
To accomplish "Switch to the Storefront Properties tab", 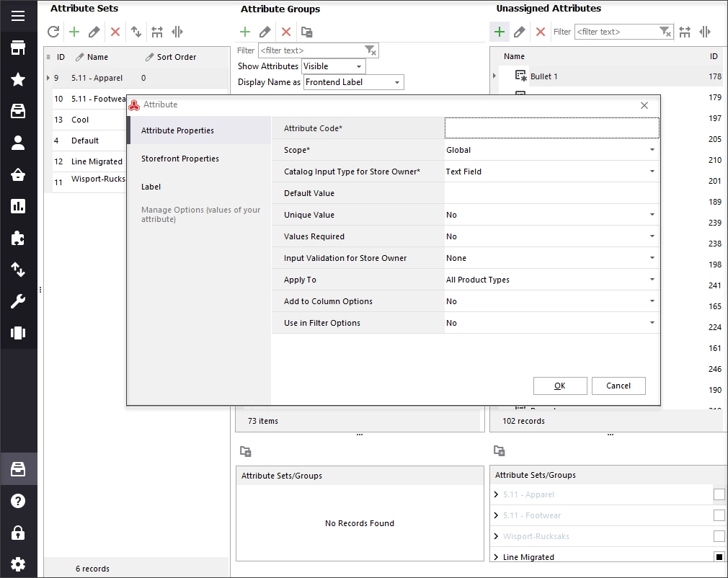I will point(199,159).
